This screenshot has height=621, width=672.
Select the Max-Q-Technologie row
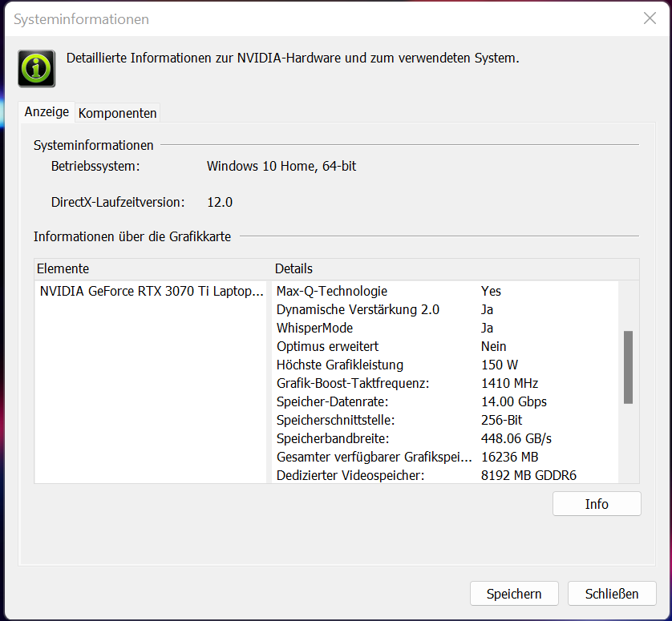[x=445, y=291]
